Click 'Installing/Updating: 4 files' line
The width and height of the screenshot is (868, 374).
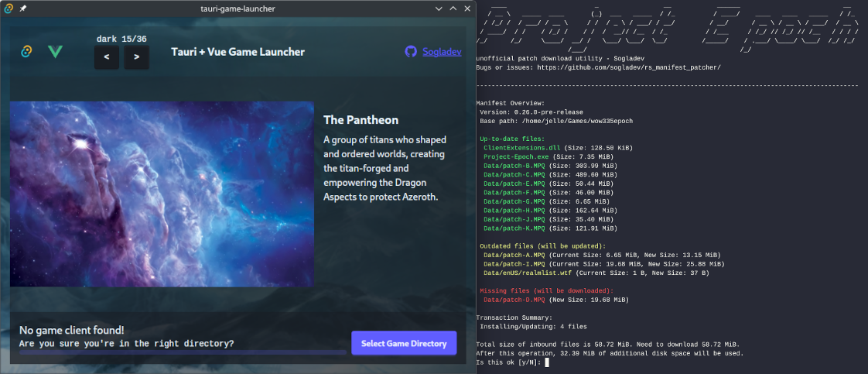click(x=533, y=326)
